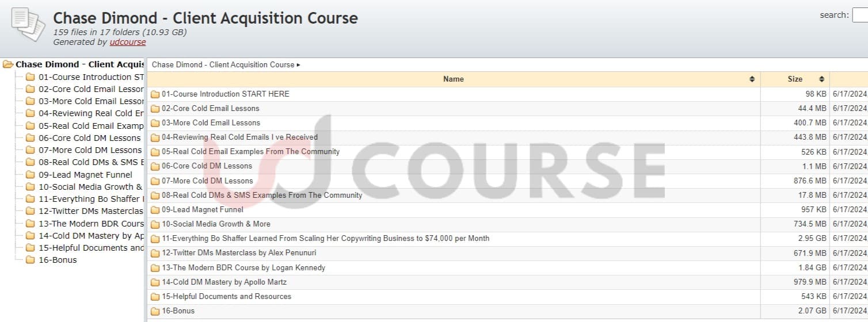Sort the list by the Name column arrows

(x=752, y=79)
